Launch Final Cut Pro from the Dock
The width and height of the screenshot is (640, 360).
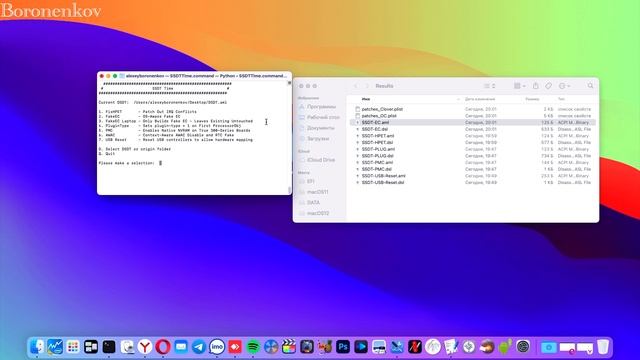289,347
